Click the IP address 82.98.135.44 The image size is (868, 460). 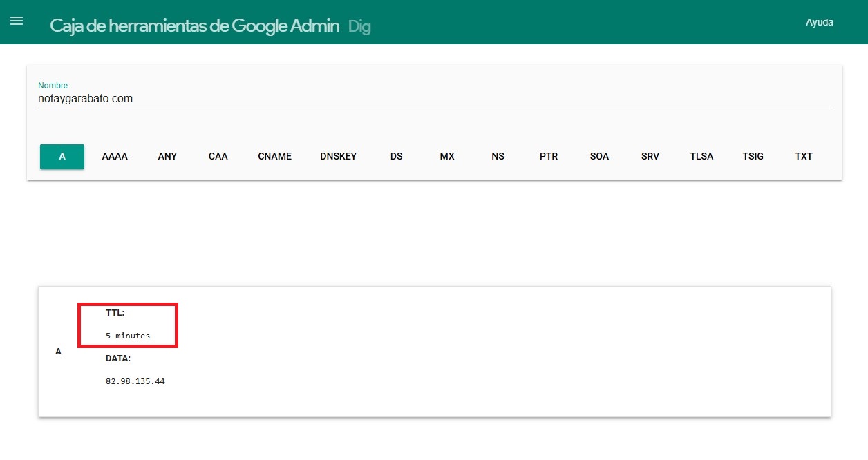(x=135, y=381)
